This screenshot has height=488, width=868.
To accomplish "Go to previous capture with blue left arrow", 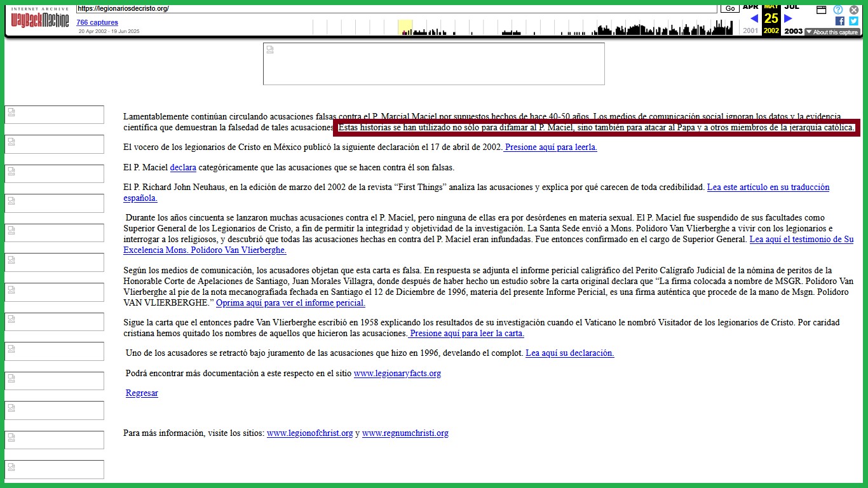I will 754,18.
